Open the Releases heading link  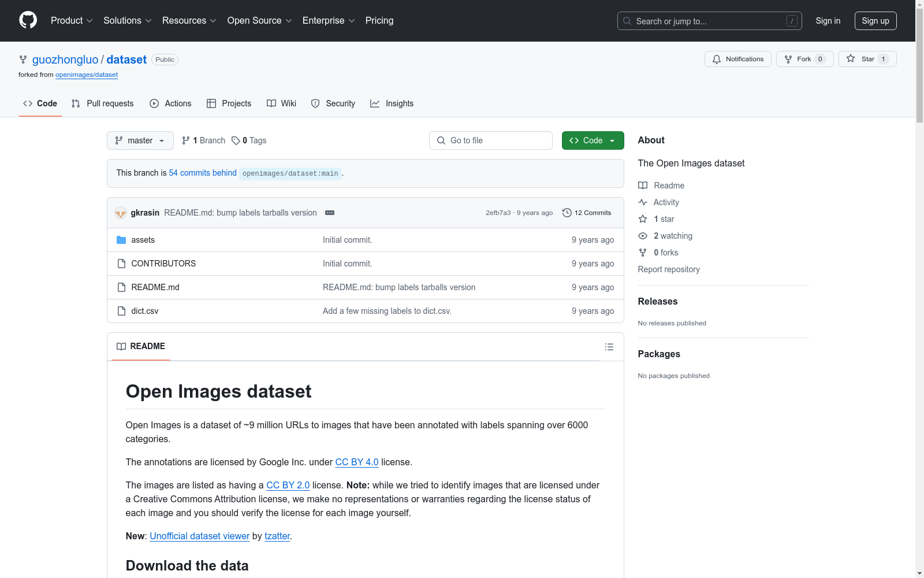click(x=658, y=301)
